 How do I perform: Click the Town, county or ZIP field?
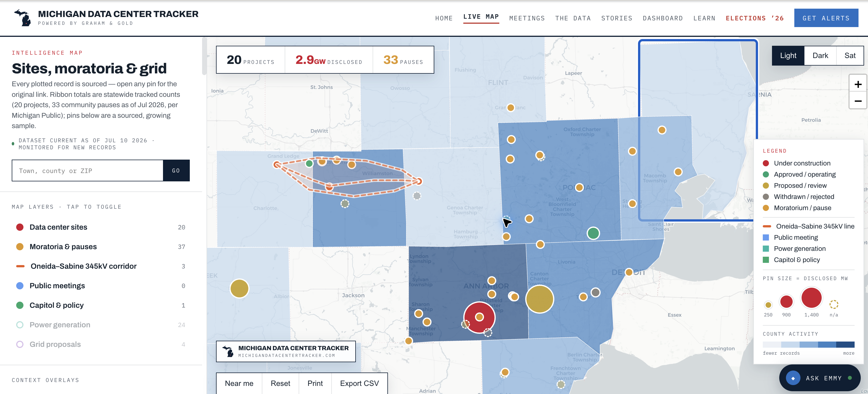pyautogui.click(x=88, y=171)
